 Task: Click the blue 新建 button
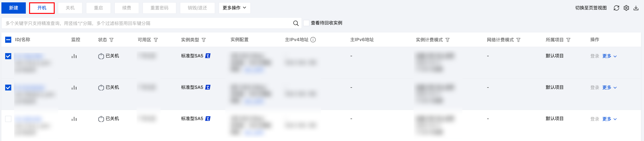coord(14,8)
